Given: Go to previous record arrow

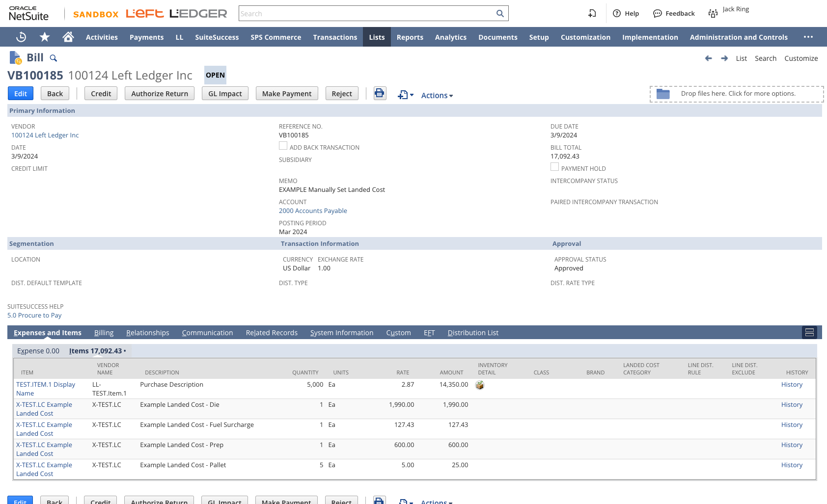Looking at the screenshot, I should (708, 58).
